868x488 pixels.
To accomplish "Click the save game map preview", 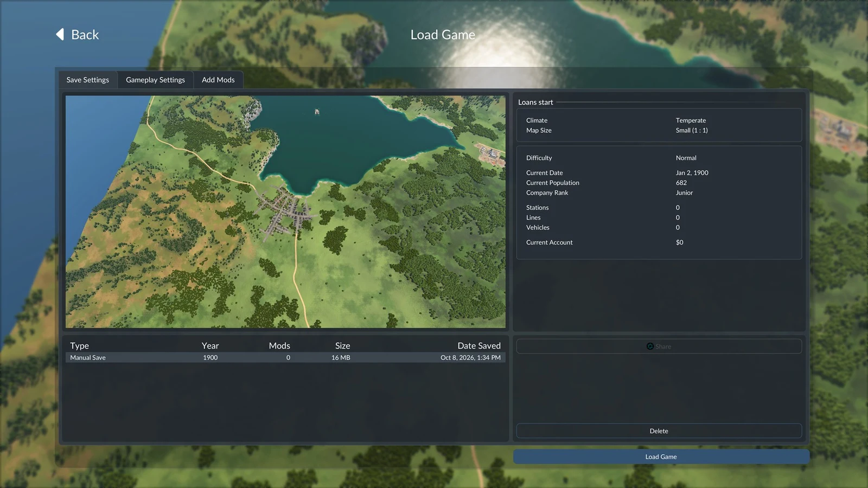I will click(x=285, y=212).
